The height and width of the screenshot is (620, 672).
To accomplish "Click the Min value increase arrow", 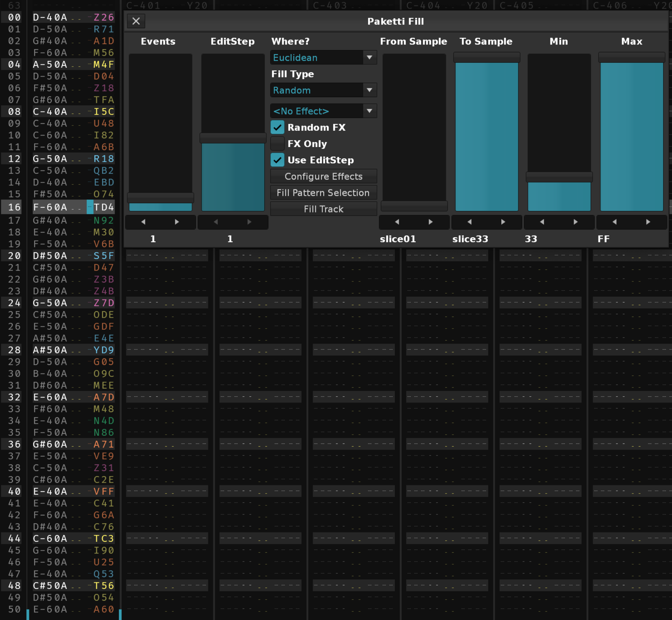I will coord(576,222).
